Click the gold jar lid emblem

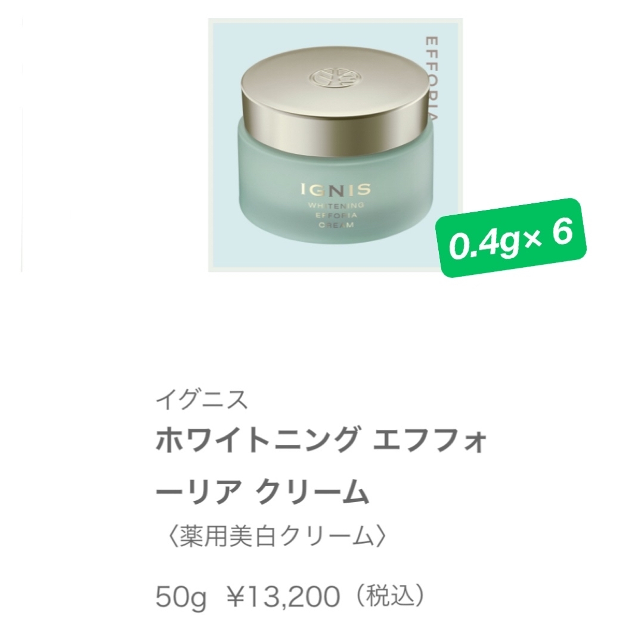tap(336, 77)
